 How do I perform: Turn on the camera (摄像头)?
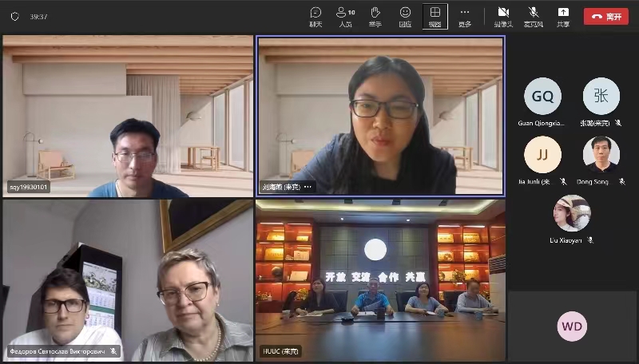coord(503,15)
